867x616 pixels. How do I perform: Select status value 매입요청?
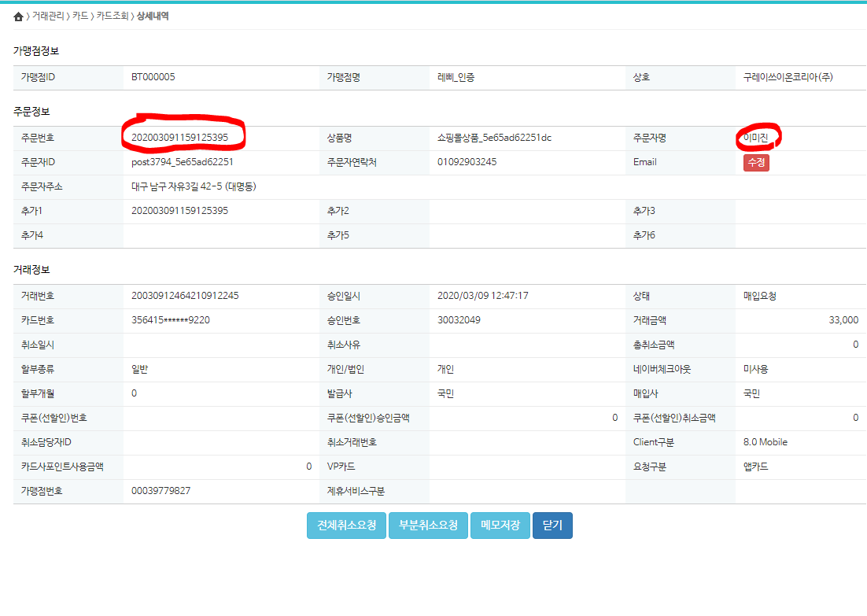760,296
